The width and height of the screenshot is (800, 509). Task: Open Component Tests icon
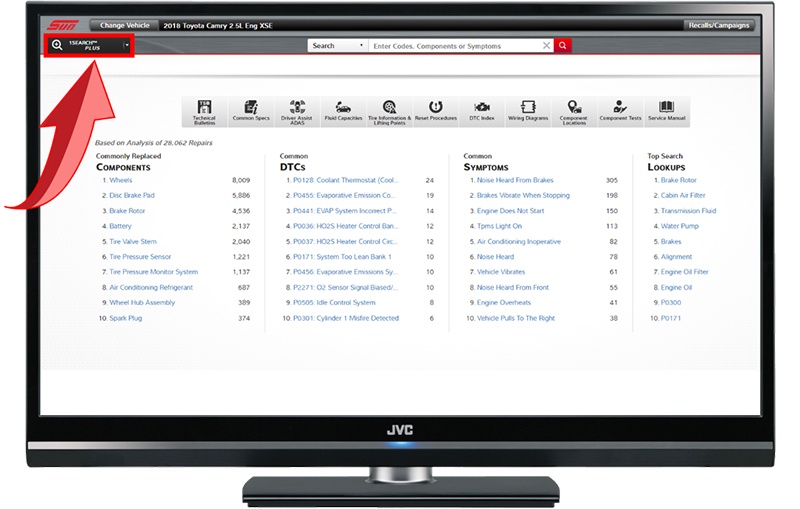tap(620, 112)
